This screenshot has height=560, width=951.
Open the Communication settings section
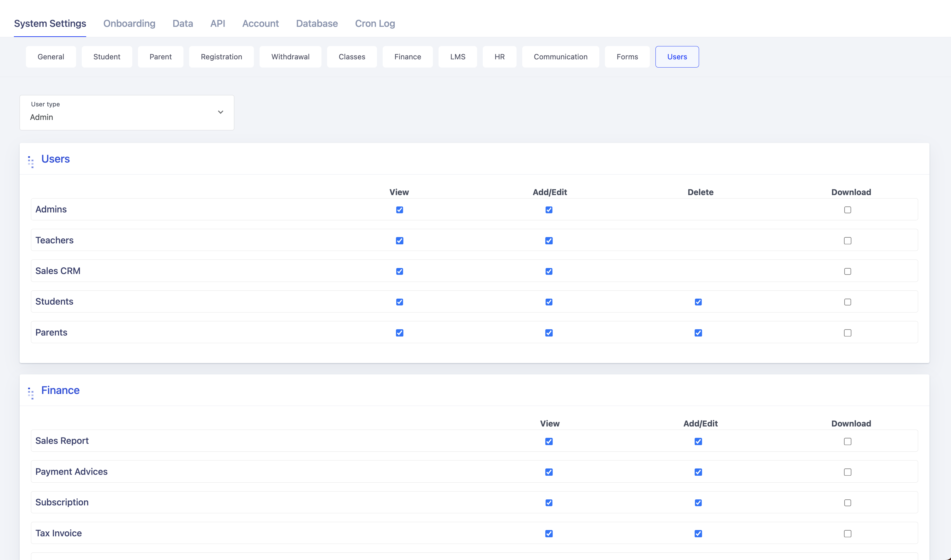coord(560,57)
